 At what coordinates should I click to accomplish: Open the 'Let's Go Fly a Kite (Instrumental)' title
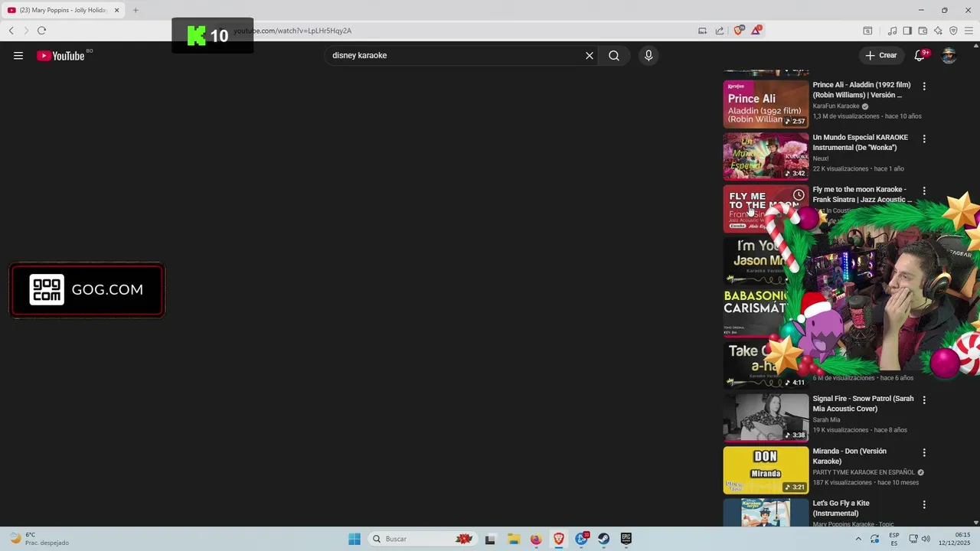[841, 508]
